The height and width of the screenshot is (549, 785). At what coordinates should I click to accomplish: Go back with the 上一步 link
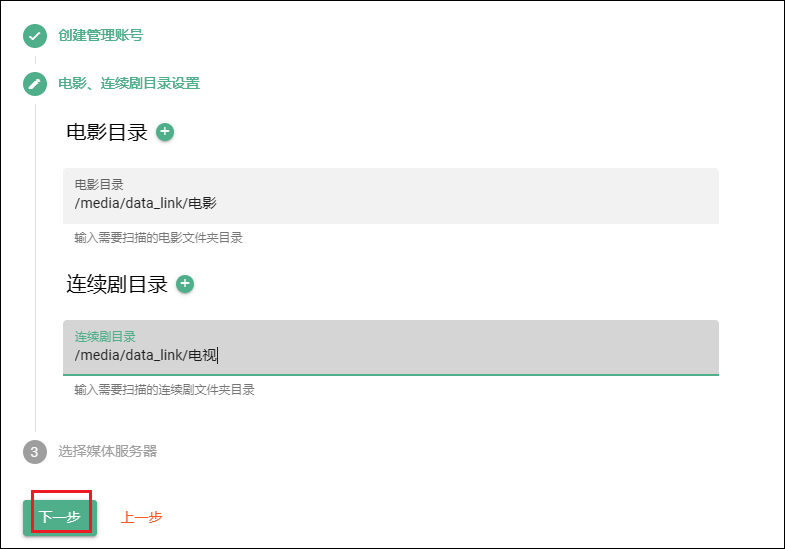(141, 518)
